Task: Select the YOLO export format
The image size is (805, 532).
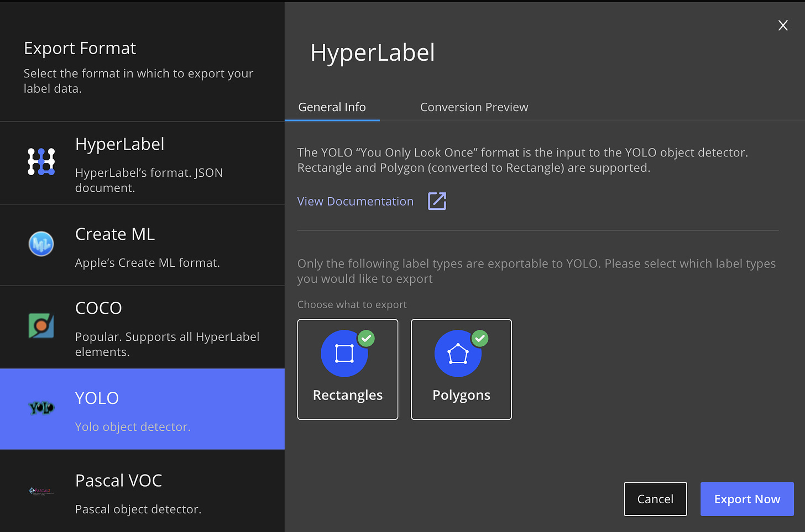Action: coord(142,409)
